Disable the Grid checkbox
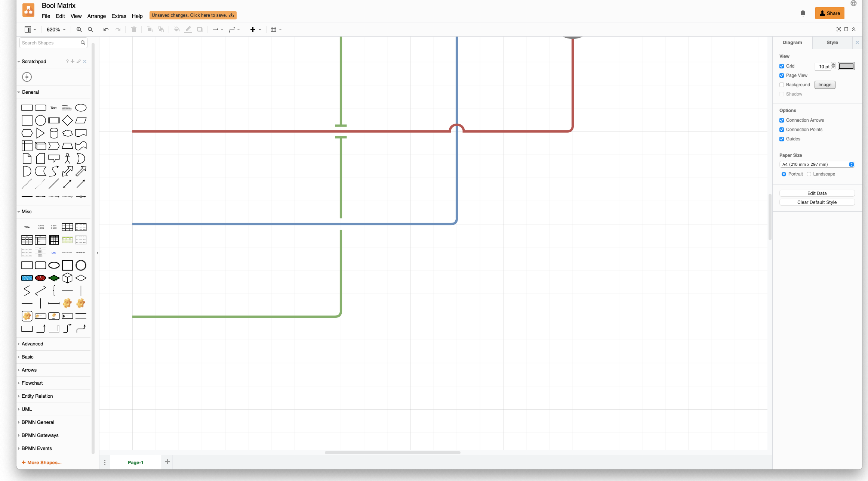Viewport: 868px width, 481px height. [x=782, y=66]
